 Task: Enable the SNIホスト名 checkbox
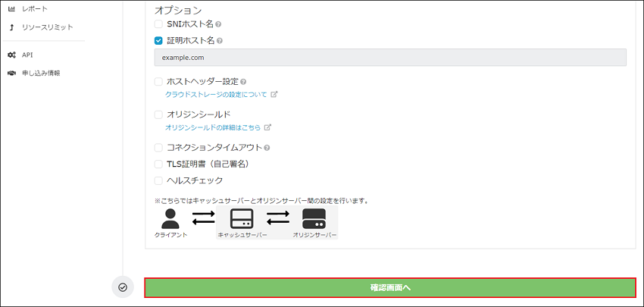[x=158, y=24]
